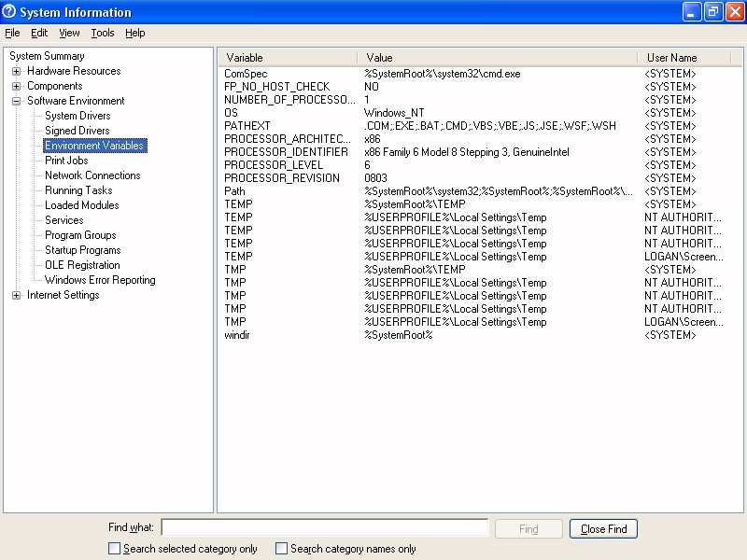The image size is (747, 560).
Task: Select the PROCESSOR_IDENTIFIER row
Action: tap(286, 152)
